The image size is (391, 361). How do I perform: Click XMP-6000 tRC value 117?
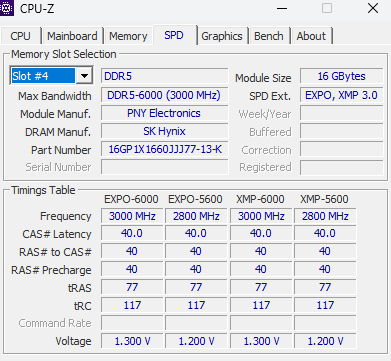pos(261,305)
